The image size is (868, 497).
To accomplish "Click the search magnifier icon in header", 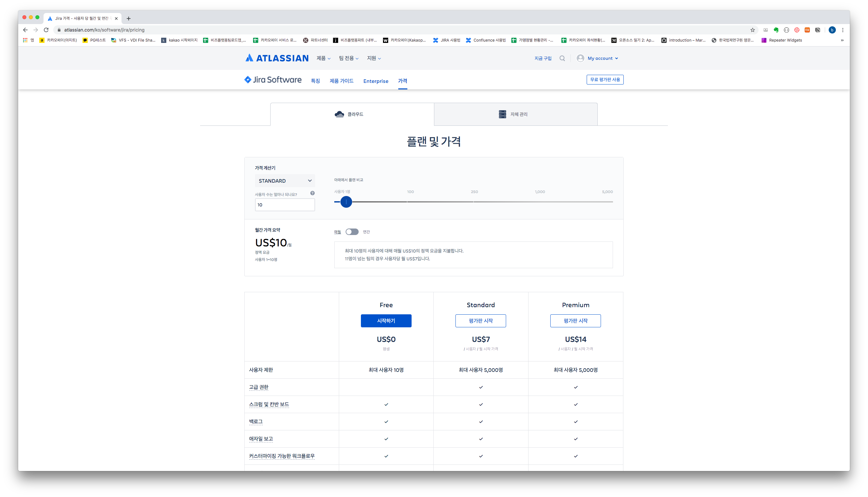I will (x=562, y=59).
